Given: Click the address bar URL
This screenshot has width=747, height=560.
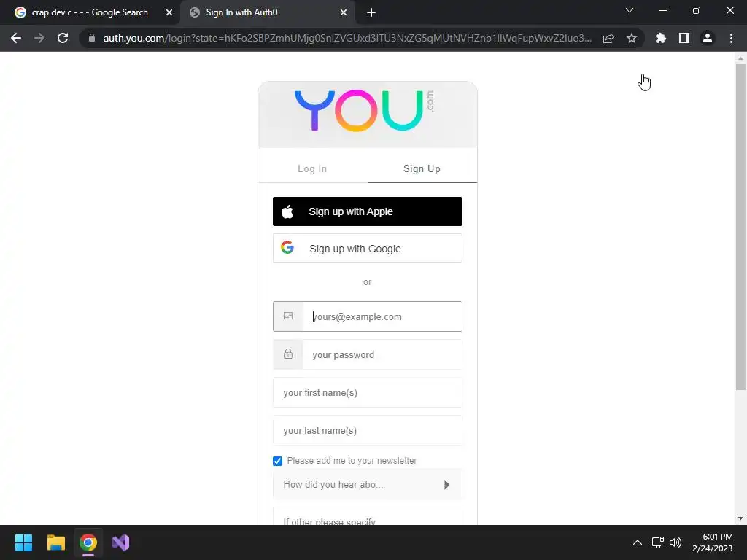Looking at the screenshot, I should pyautogui.click(x=347, y=38).
